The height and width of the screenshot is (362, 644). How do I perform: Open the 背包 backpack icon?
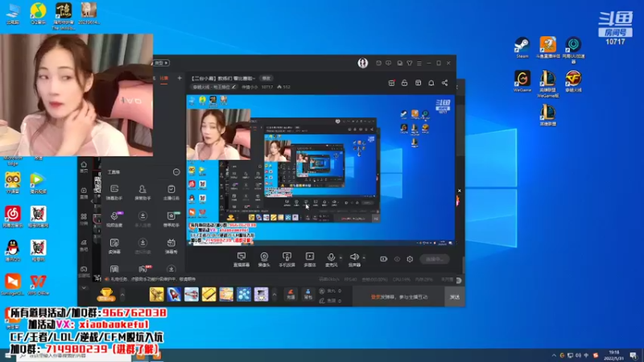[x=308, y=294]
